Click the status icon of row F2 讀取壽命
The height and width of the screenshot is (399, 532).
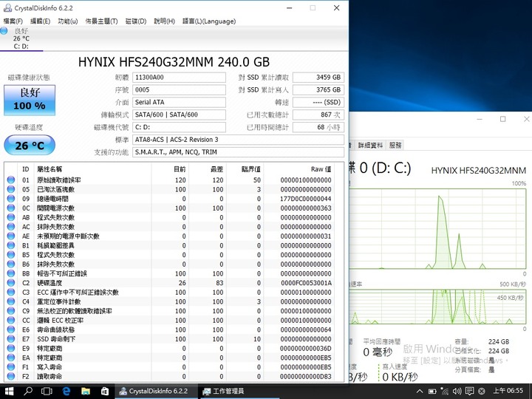(11, 376)
